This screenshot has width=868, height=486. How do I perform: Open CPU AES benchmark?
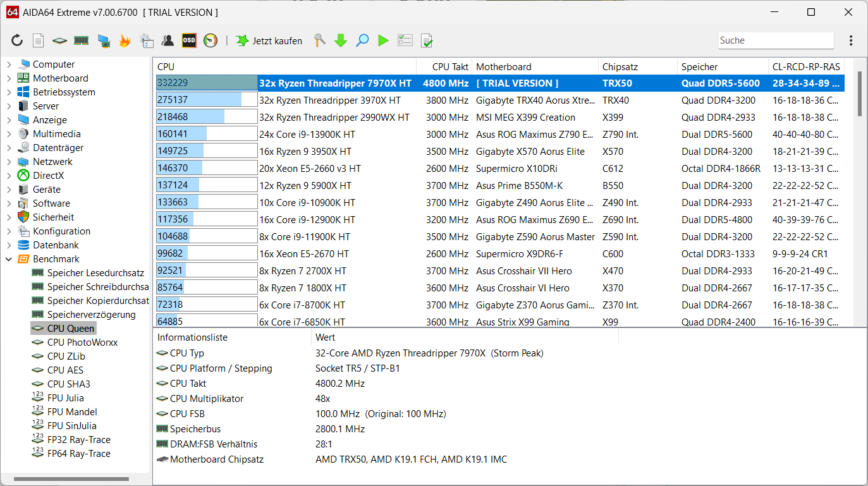pos(65,370)
